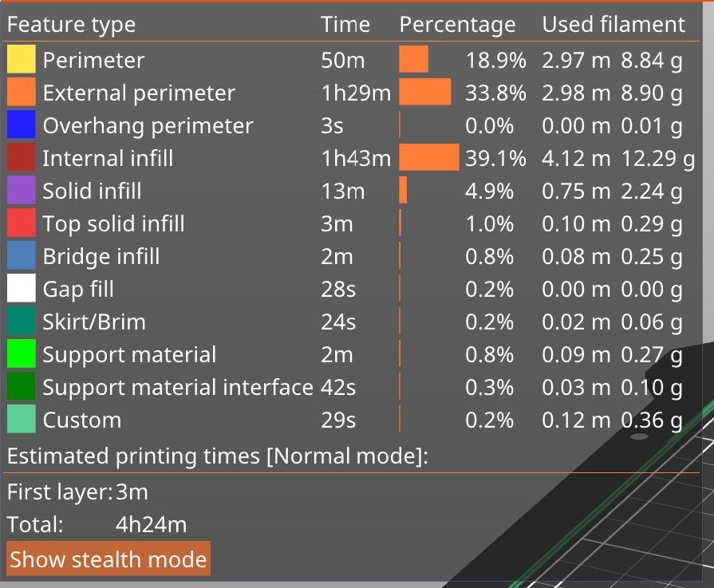Select the Support material interface label
Viewport: 714px width, 588px height.
(x=178, y=387)
